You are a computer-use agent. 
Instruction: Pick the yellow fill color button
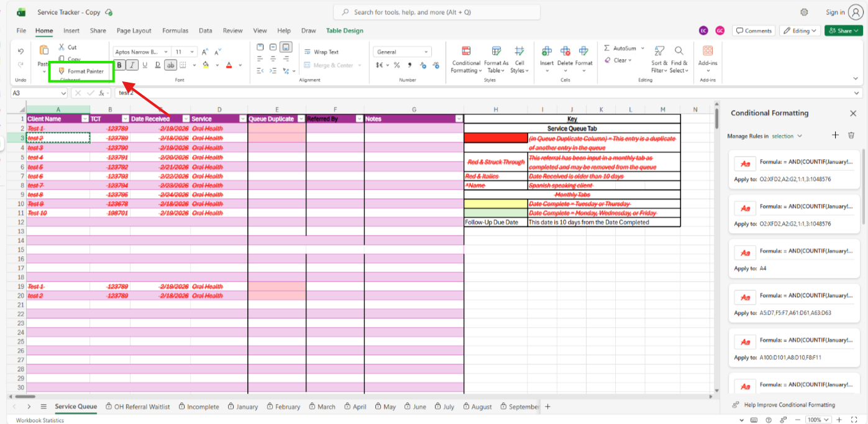[206, 65]
